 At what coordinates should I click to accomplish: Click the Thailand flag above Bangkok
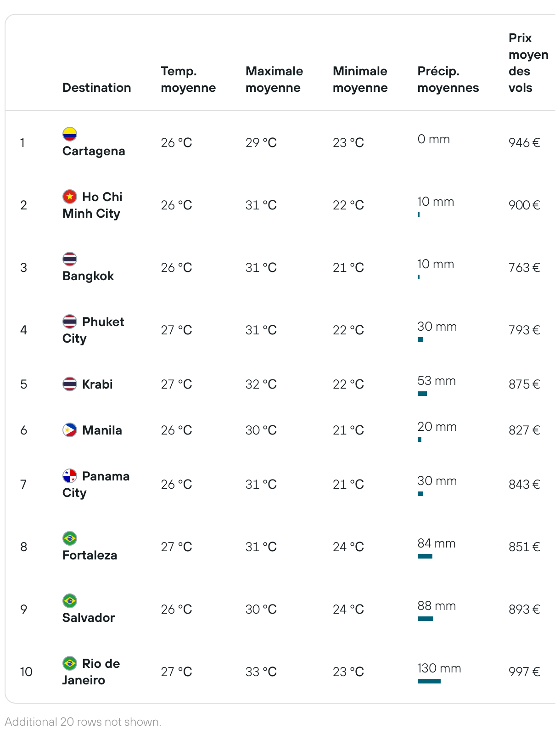(70, 259)
